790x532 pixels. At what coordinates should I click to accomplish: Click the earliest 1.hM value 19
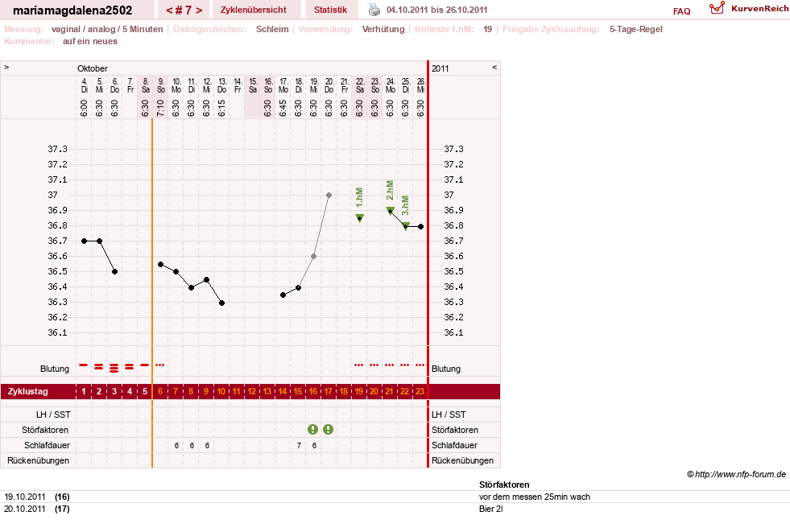tap(488, 29)
